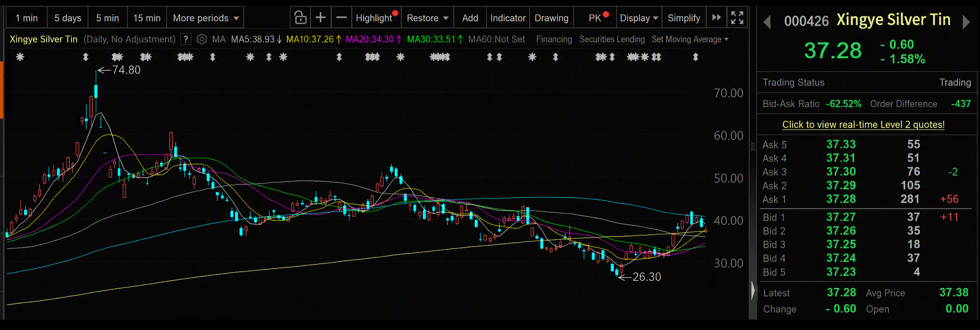Toggle Financing overlay

[554, 39]
